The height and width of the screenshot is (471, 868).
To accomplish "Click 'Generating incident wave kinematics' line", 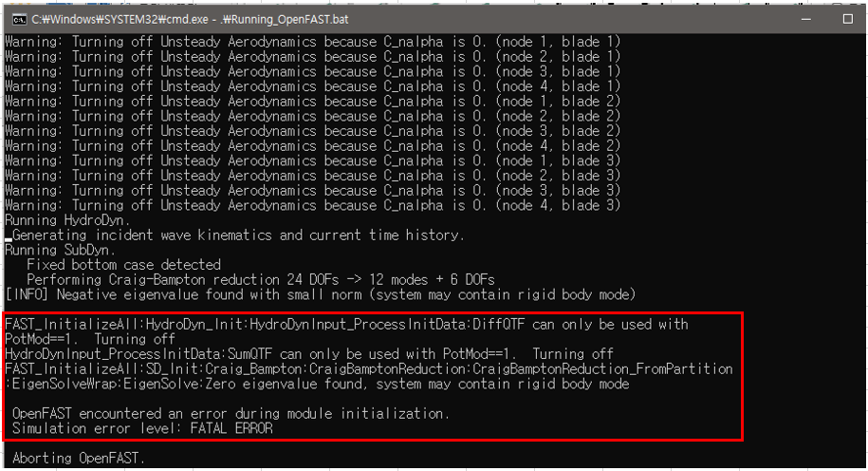I will click(x=238, y=235).
